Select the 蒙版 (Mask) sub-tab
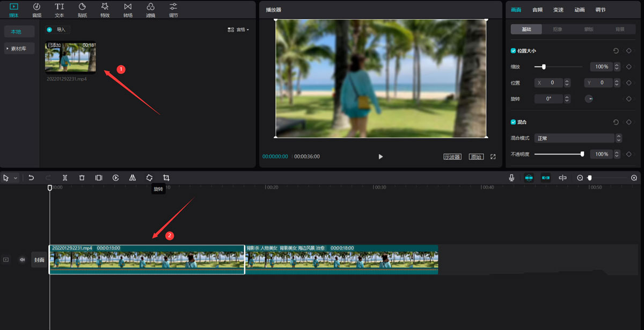This screenshot has width=644, height=330. point(589,29)
